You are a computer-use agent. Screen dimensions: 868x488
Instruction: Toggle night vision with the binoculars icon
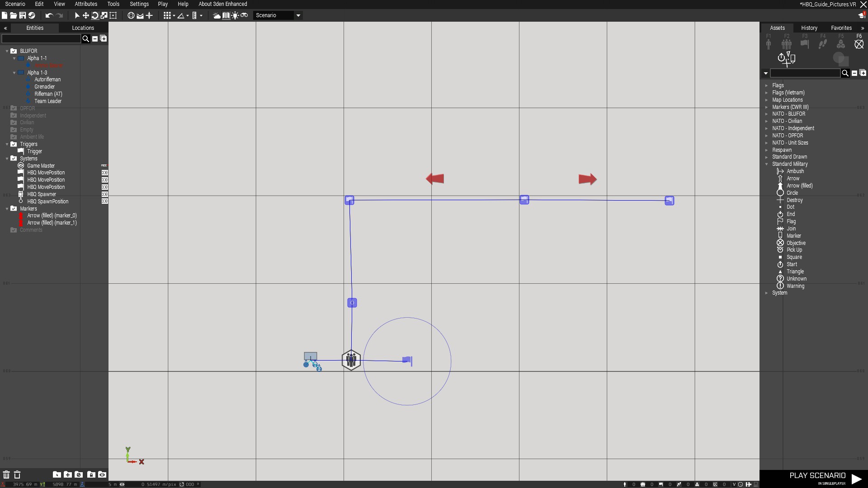click(x=244, y=15)
